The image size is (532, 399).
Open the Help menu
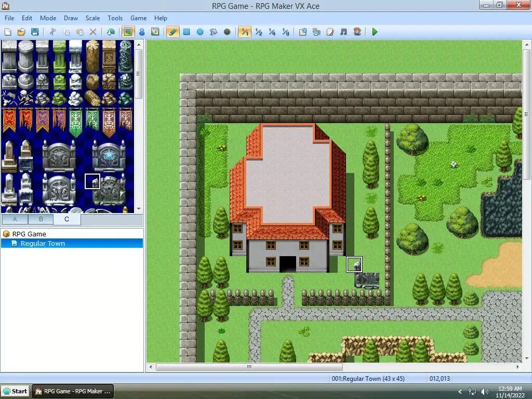point(161,18)
